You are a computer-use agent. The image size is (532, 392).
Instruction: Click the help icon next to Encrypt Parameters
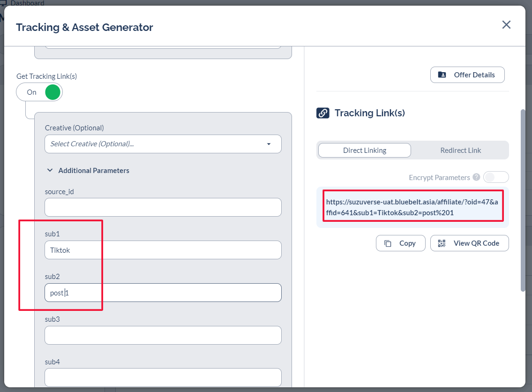point(476,177)
